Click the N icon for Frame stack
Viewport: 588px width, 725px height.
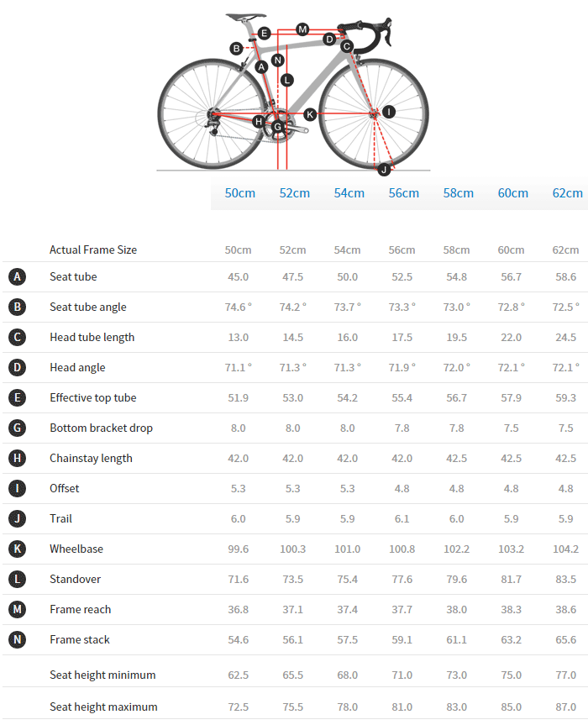(17, 639)
